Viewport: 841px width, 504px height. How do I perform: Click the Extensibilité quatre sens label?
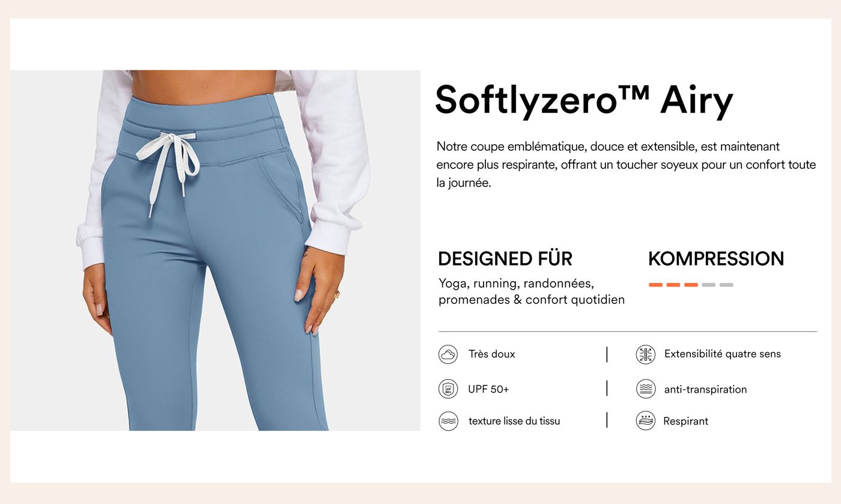tap(723, 354)
